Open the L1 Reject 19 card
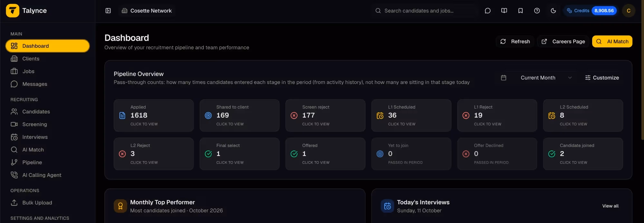644x223 pixels. coord(497,115)
